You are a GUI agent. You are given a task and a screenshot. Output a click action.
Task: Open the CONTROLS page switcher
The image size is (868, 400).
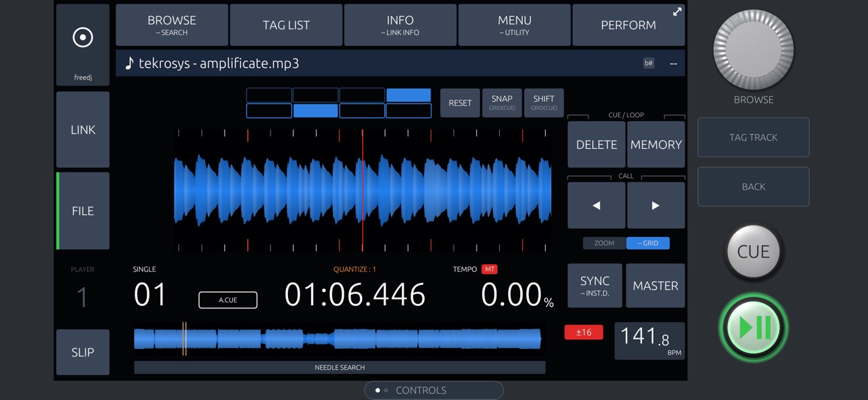434,390
